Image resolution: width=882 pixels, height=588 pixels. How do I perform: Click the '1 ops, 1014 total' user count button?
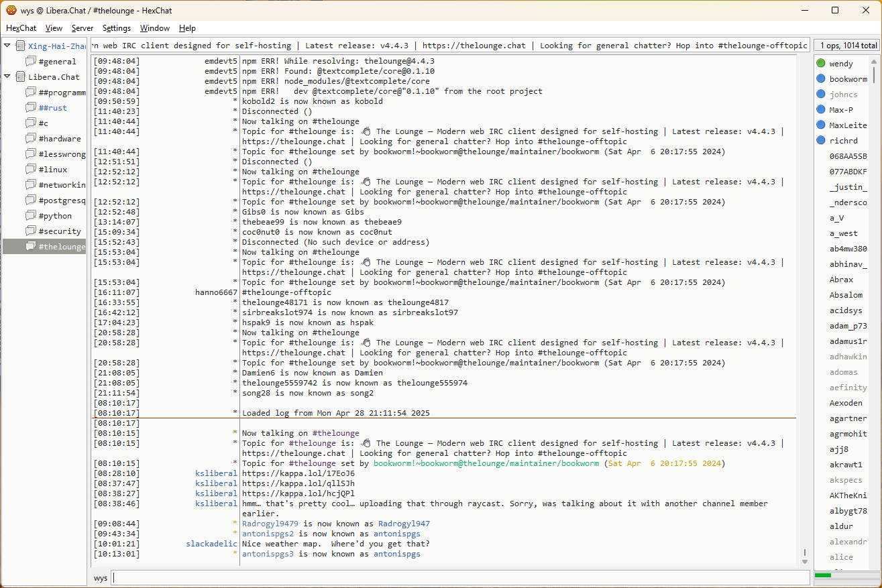click(846, 46)
